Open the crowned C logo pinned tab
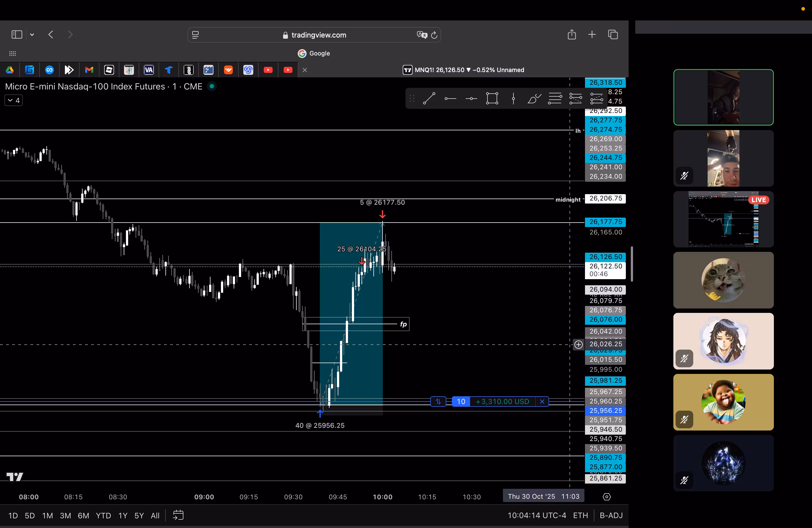Screen dimensions: 812x528 coord(189,70)
